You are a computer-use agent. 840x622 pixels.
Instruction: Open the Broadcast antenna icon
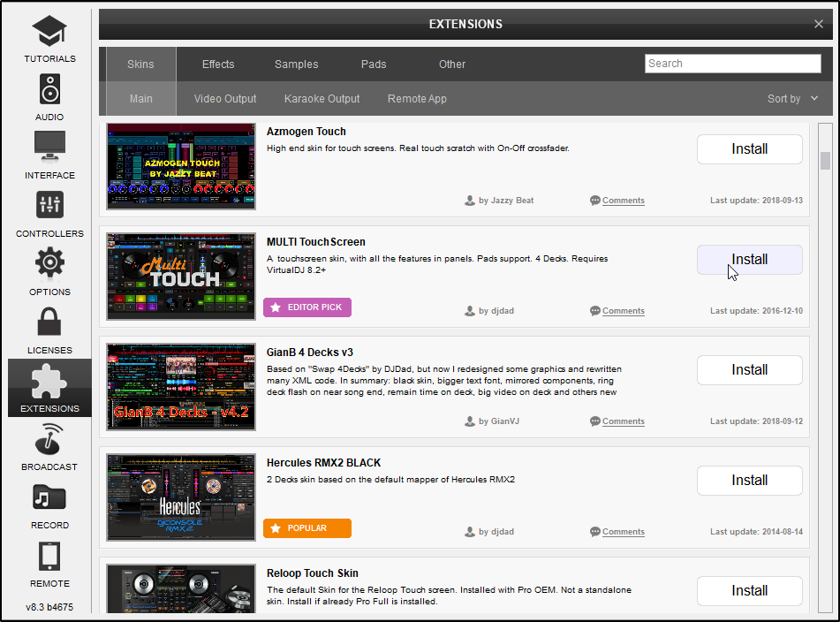[x=49, y=439]
